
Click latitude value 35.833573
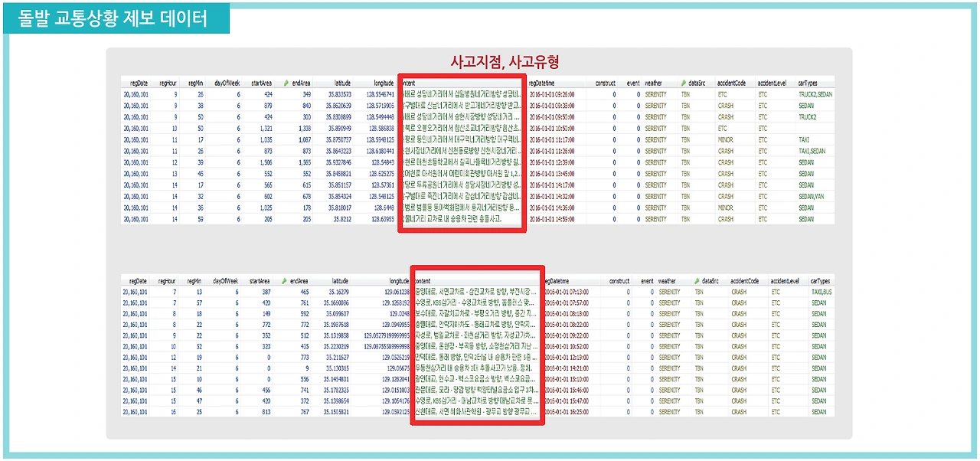[x=338, y=94]
